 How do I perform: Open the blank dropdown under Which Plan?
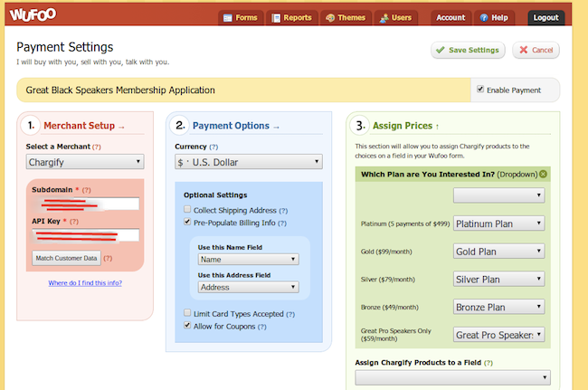click(498, 195)
